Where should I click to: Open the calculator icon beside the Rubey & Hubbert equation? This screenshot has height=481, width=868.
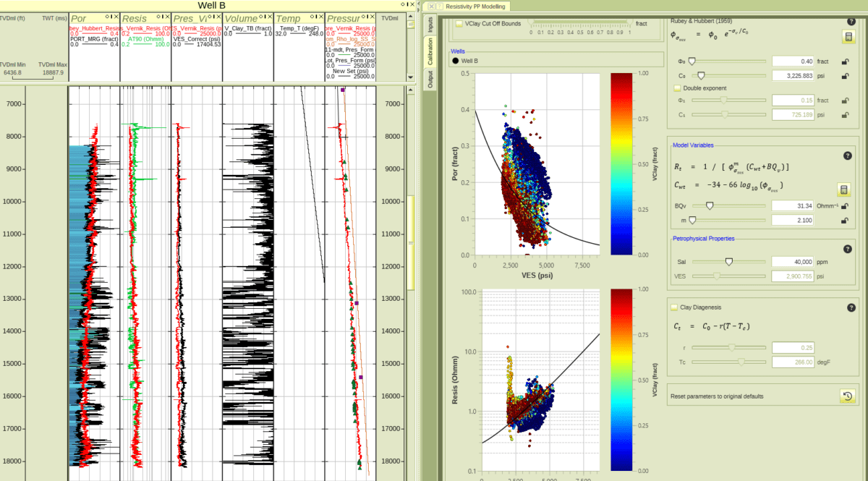click(x=848, y=38)
